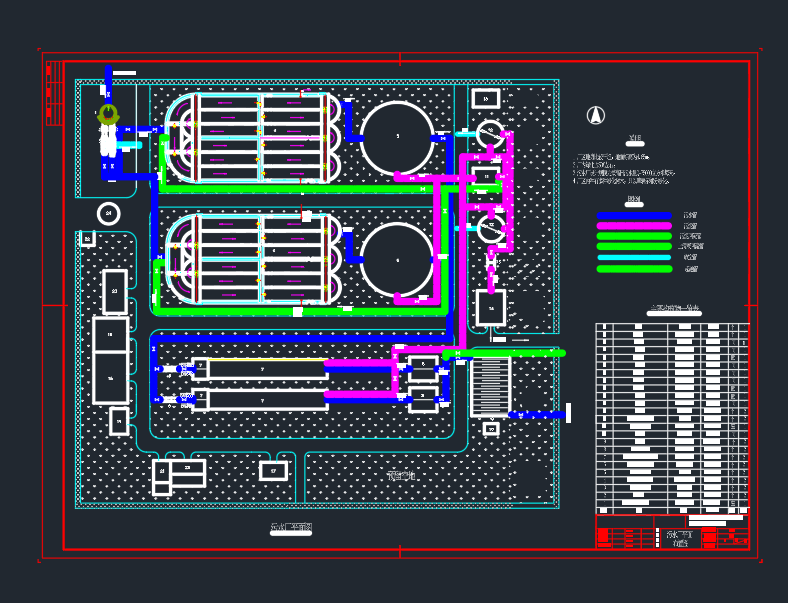The image size is (788, 603).
Task: Click the magenta line in legend
Action: [x=634, y=226]
